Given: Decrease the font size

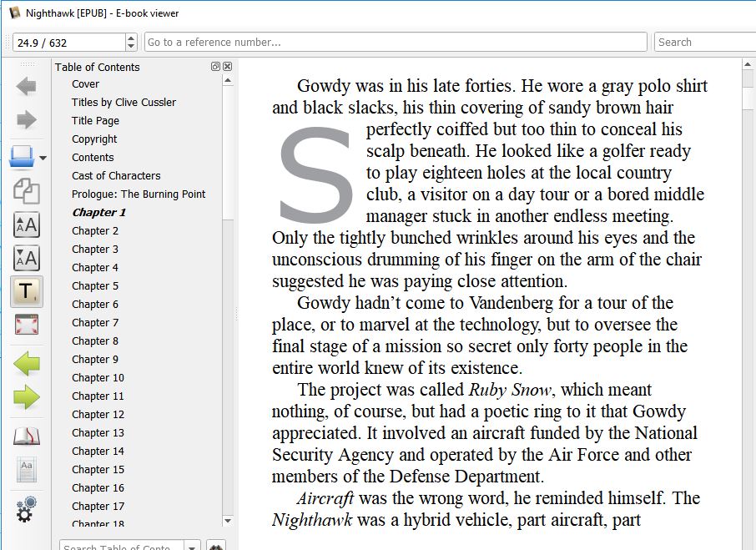Looking at the screenshot, I should click(26, 258).
